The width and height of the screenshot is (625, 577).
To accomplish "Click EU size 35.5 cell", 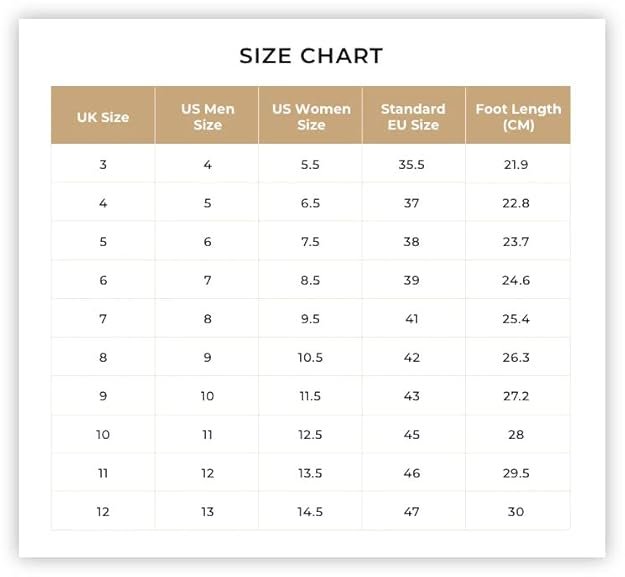I will tap(411, 165).
